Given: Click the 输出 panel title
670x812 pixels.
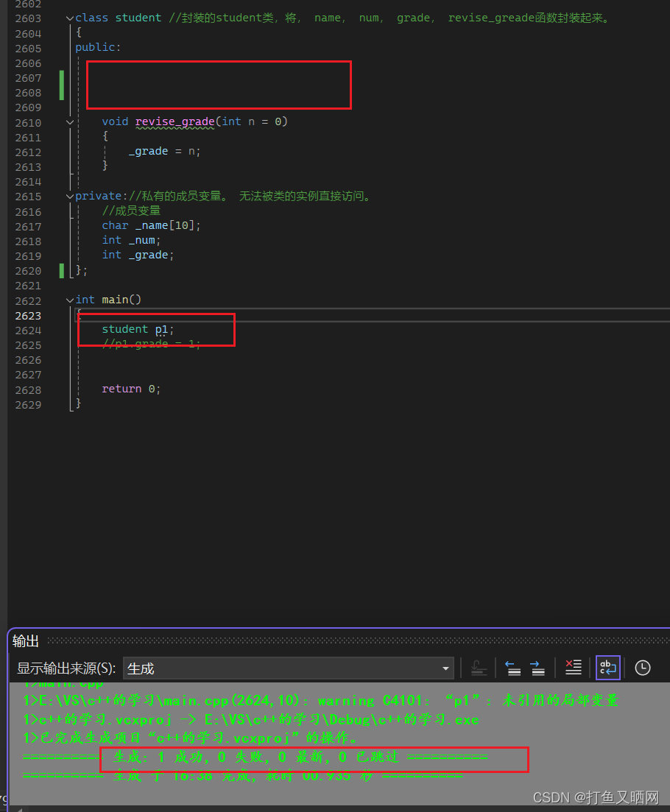Looking at the screenshot, I should pyautogui.click(x=25, y=641).
